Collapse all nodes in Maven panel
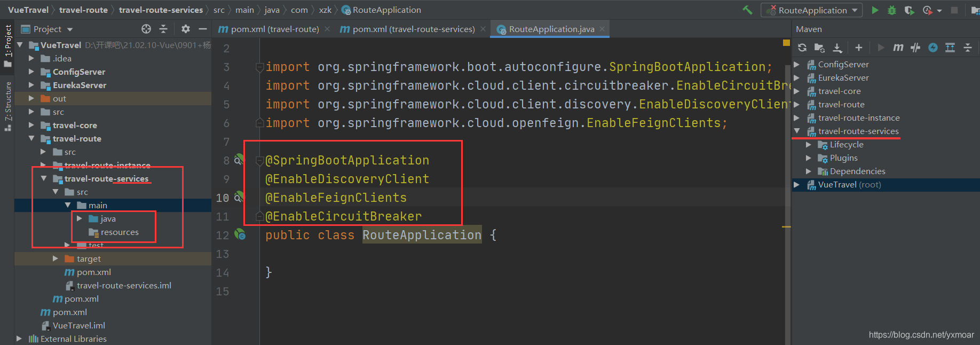The height and width of the screenshot is (345, 980). point(968,48)
